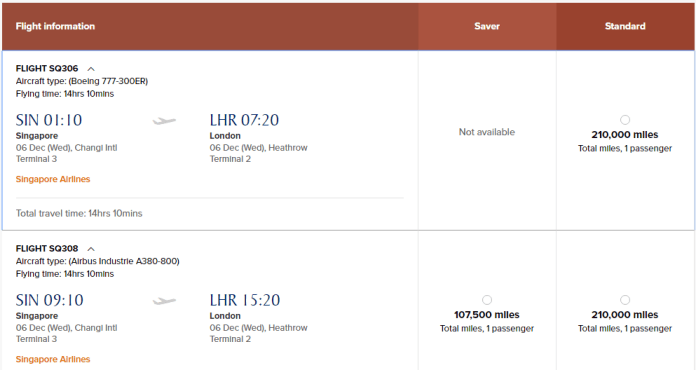Select Standard 210,000 miles for flight SQ308
Screen dimensions: 696x370
[625, 300]
